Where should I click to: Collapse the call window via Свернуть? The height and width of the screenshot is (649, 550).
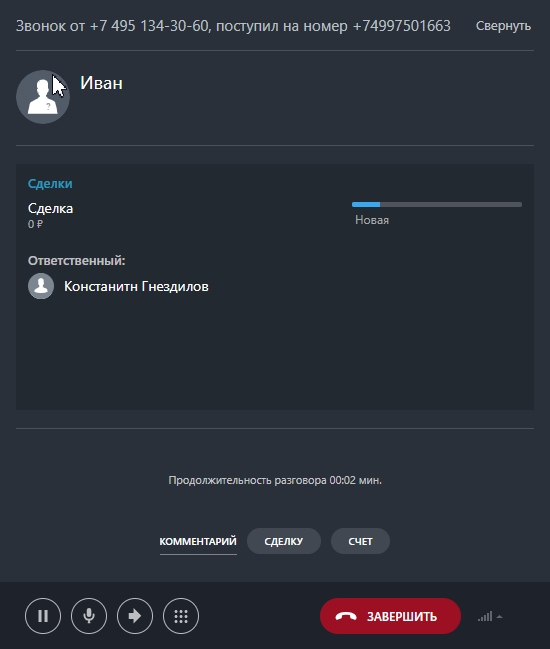click(x=503, y=26)
